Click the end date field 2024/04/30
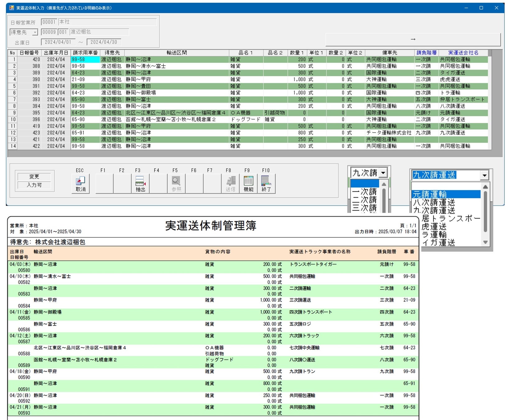This screenshot has height=420, width=511. point(104,42)
